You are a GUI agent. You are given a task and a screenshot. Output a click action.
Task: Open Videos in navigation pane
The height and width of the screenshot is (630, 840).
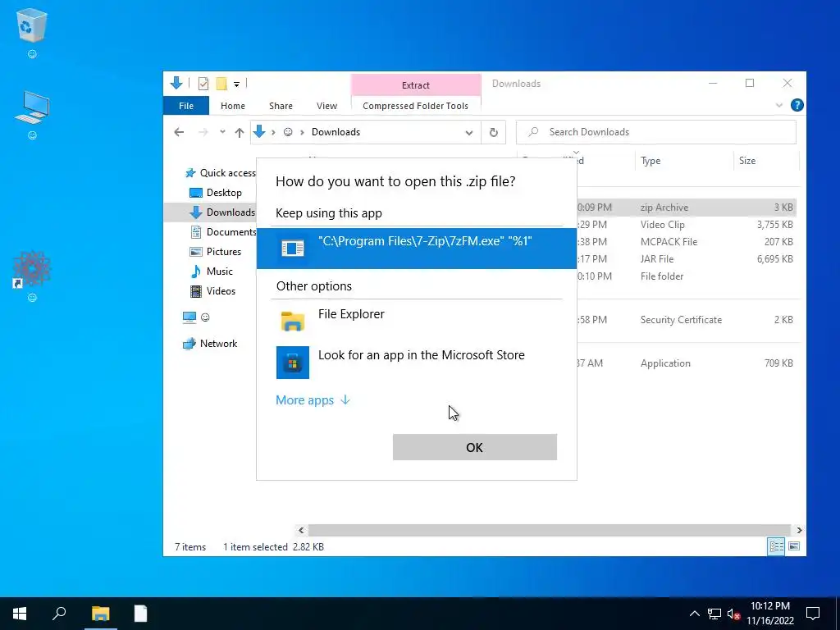click(x=212, y=291)
